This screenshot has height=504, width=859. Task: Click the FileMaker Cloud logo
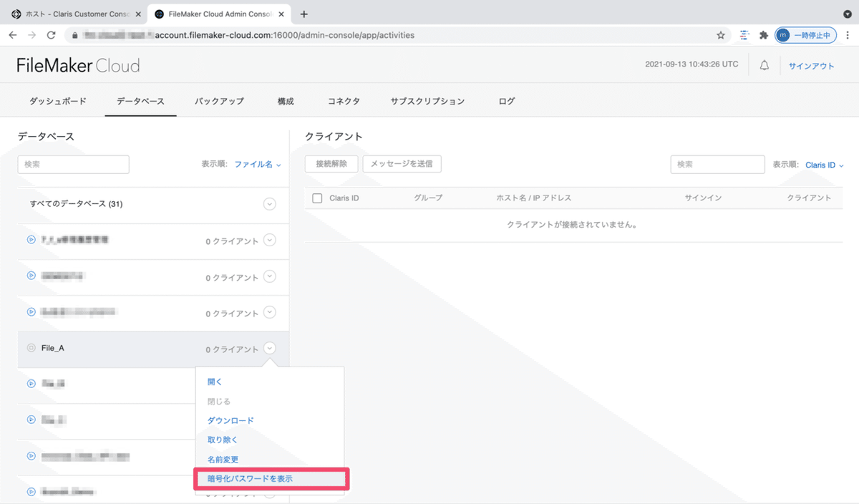pyautogui.click(x=78, y=65)
